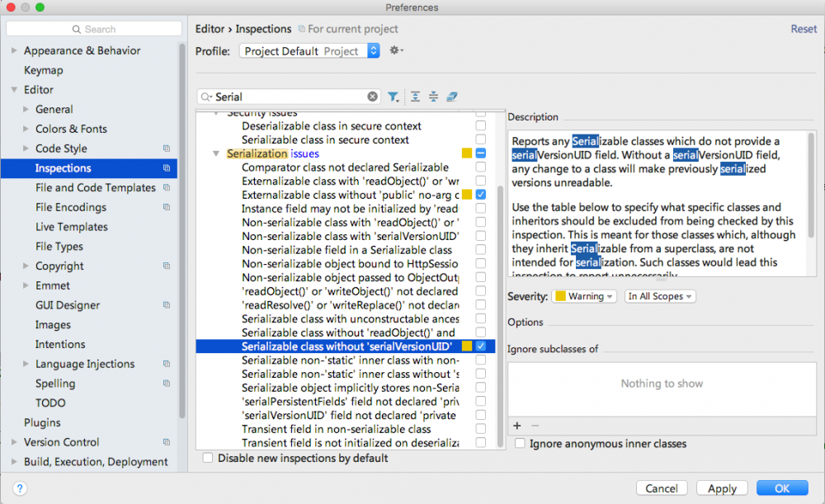The width and height of the screenshot is (825, 504).
Task: Open Intentions settings
Action: pos(60,344)
